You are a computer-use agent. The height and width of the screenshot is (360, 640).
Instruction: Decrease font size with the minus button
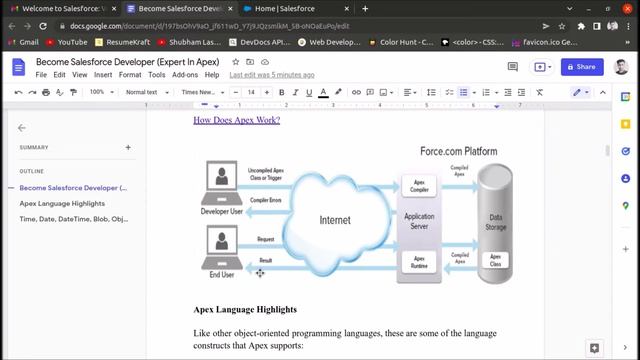236,93
